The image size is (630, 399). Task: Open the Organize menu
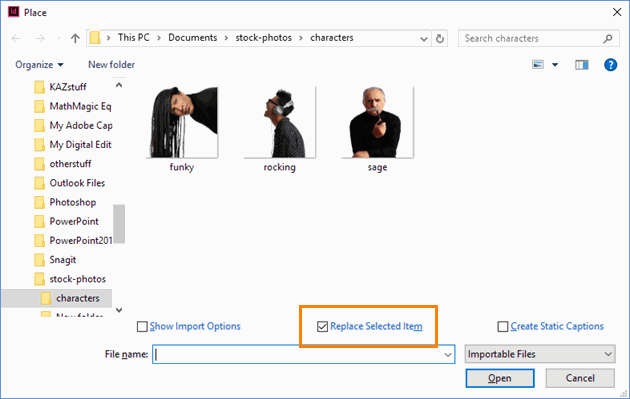39,65
